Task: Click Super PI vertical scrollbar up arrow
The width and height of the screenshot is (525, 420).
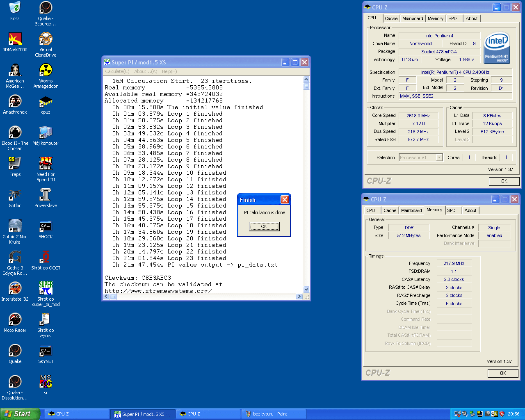Action: click(306, 80)
